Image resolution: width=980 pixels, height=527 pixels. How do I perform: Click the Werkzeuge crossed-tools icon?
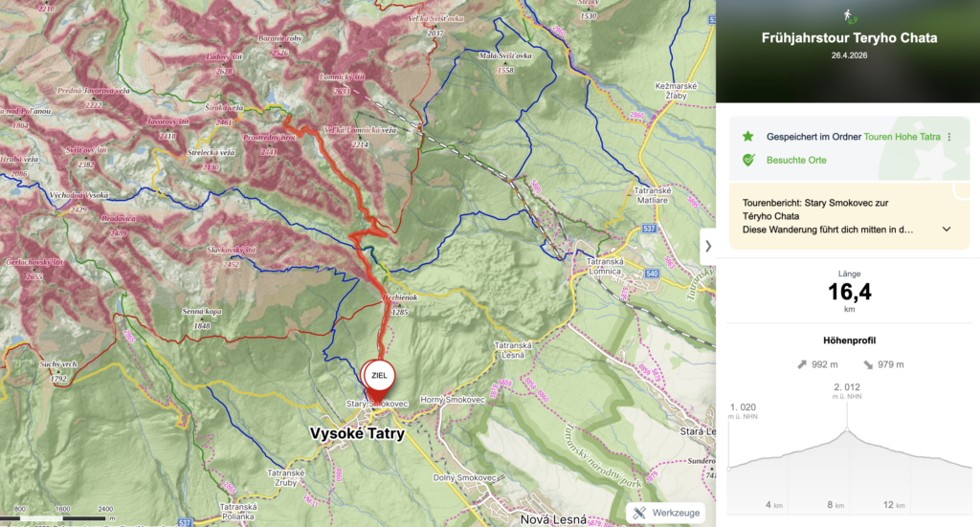(638, 513)
